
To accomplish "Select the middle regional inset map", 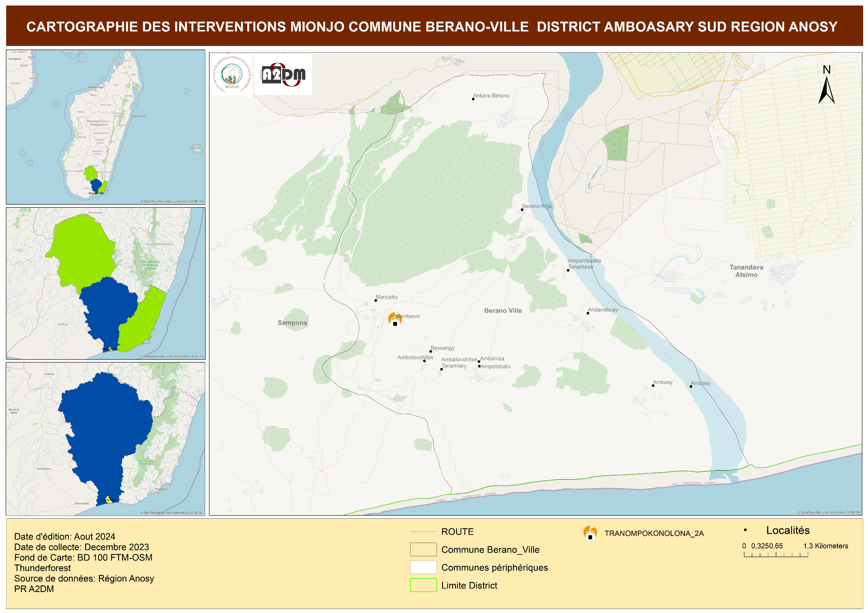I will coord(105,283).
